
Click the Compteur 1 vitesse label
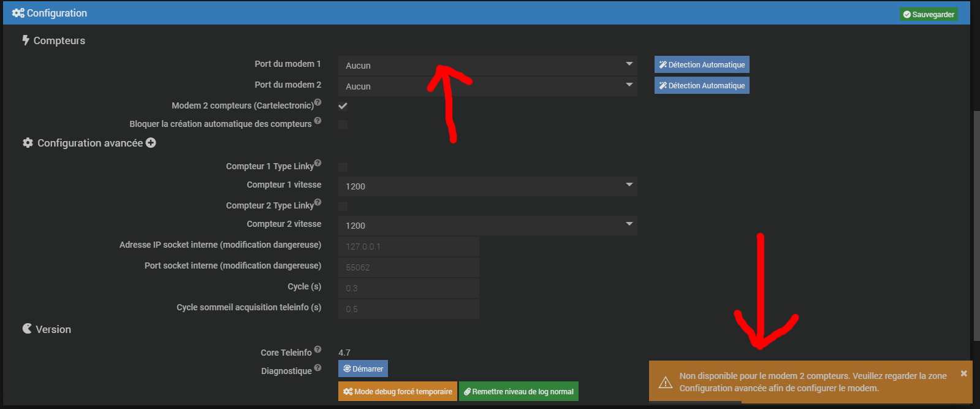tap(284, 185)
